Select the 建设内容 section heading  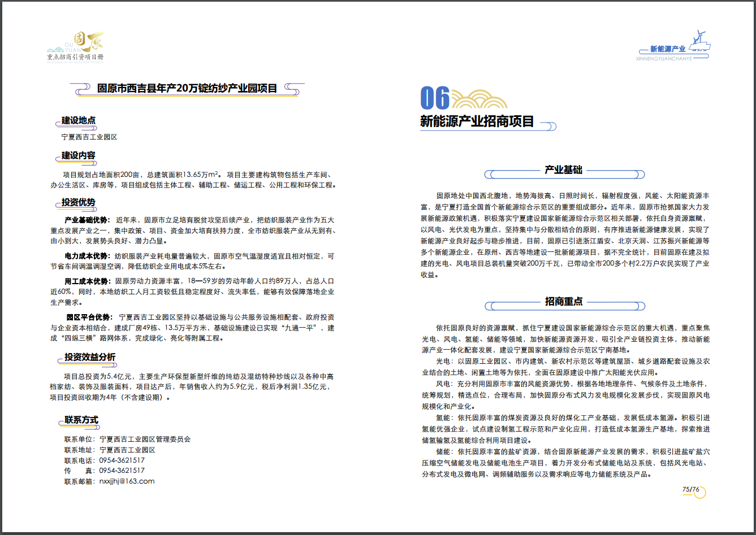pos(79,155)
